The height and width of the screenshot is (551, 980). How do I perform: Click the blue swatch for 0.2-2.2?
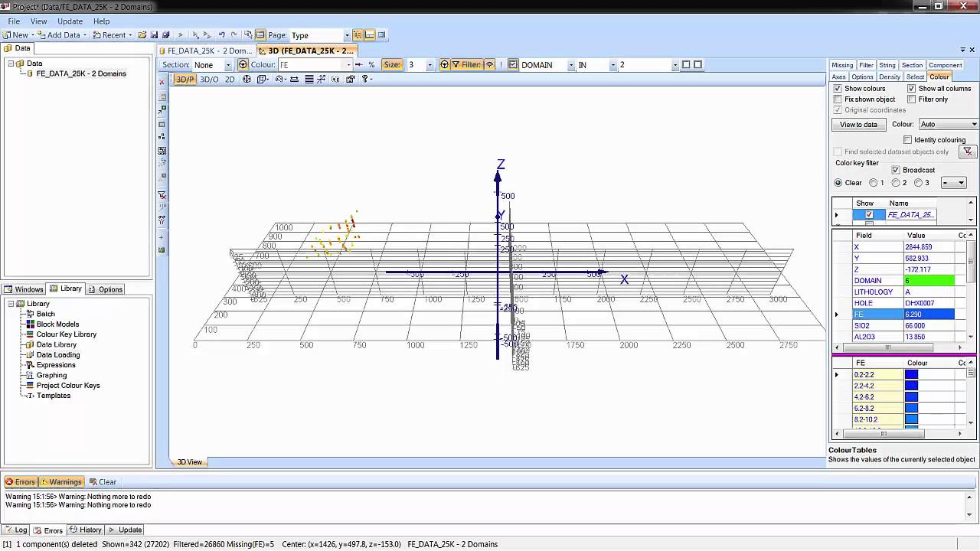(911, 374)
